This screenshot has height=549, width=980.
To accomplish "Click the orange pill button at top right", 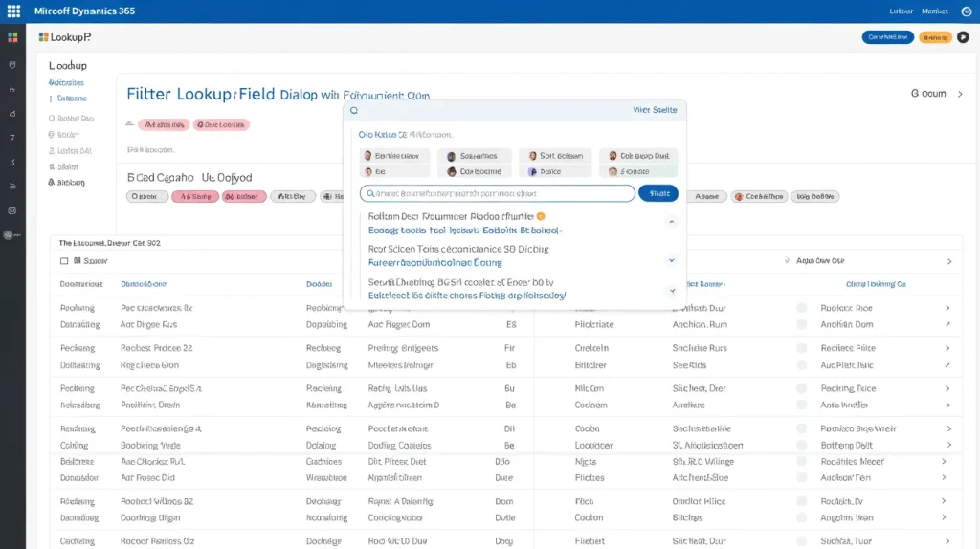I will point(935,37).
